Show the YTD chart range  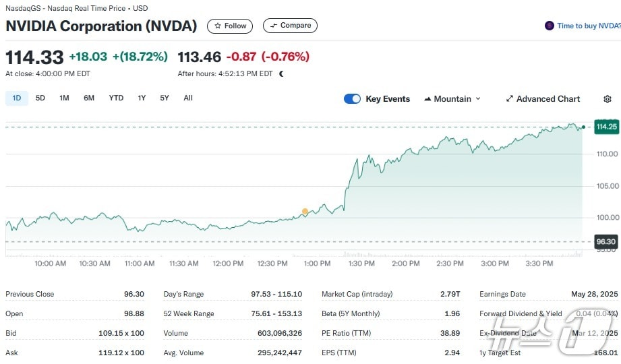[116, 98]
